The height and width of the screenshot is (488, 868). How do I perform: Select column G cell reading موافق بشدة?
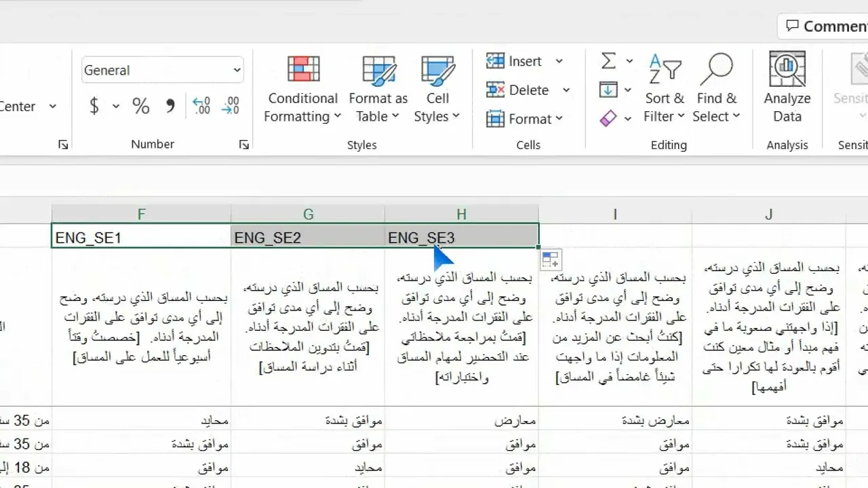[308, 420]
